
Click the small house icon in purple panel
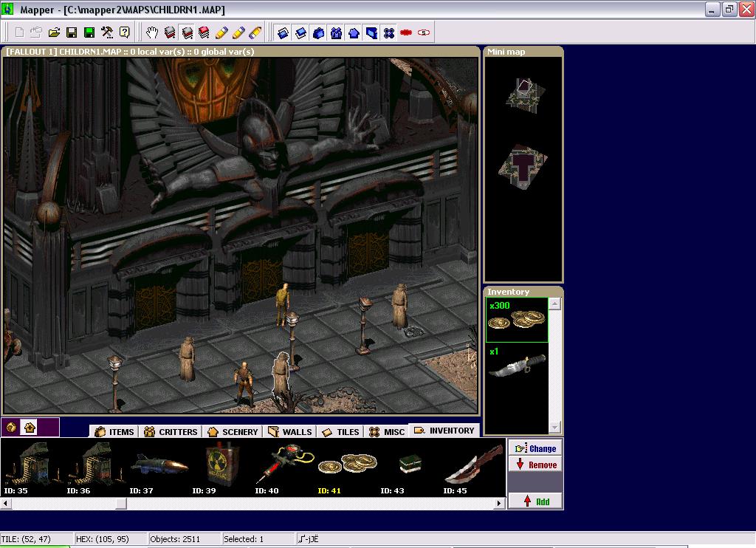pos(30,427)
